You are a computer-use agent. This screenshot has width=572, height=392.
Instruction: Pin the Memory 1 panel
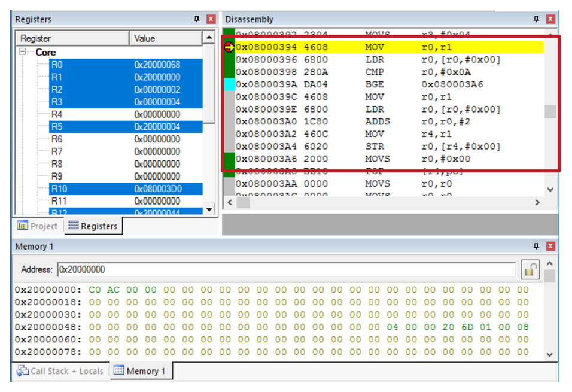coord(537,246)
